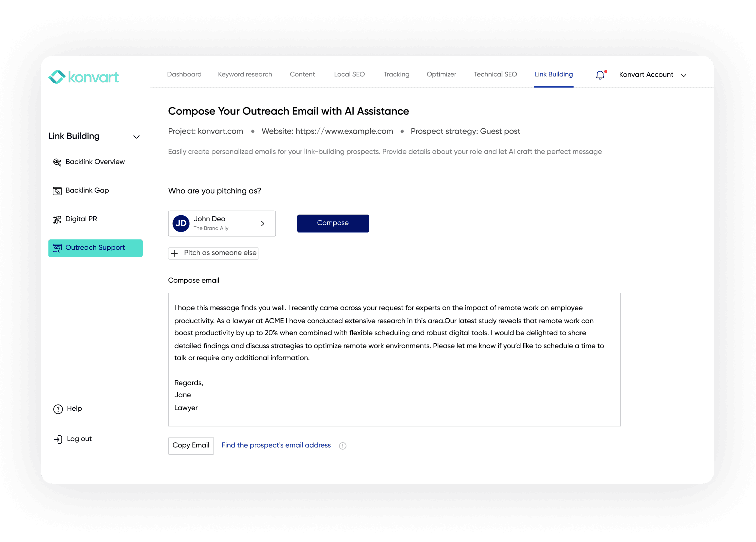This screenshot has width=756, height=542.
Task: Click the JD avatar circle
Action: coord(181,223)
